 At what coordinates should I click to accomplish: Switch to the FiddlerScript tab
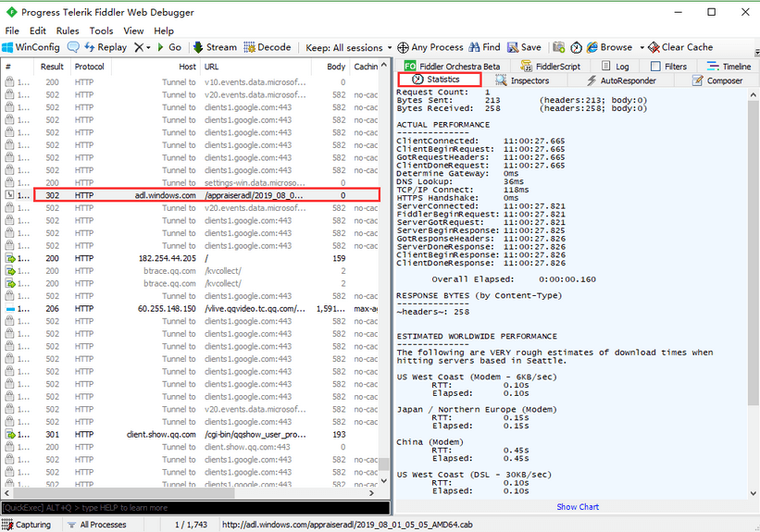click(550, 66)
